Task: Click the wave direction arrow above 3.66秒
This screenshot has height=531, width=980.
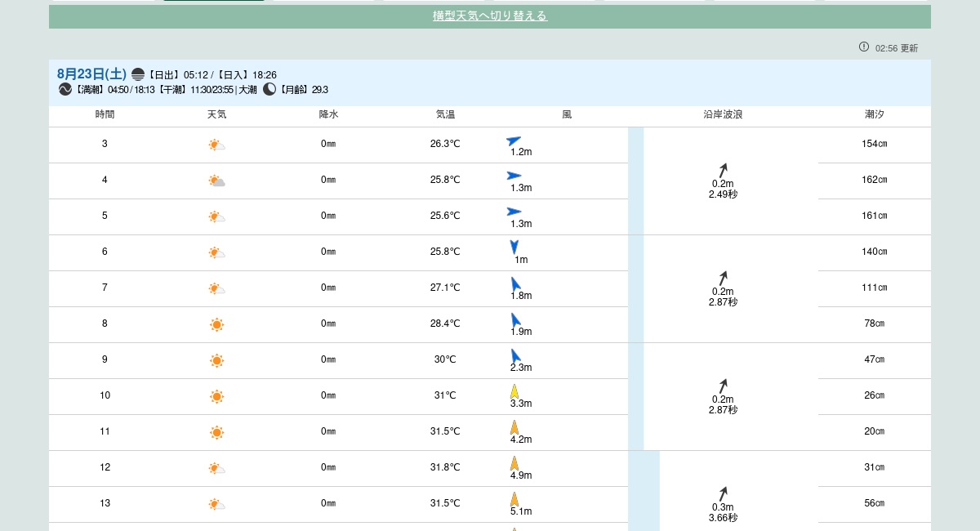Action: pos(723,493)
